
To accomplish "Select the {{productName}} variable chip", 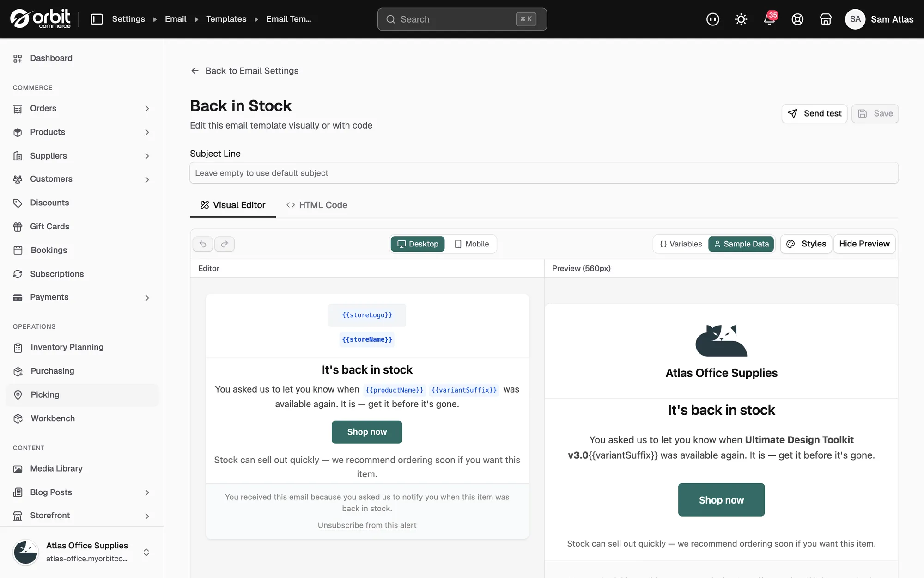I will (394, 390).
